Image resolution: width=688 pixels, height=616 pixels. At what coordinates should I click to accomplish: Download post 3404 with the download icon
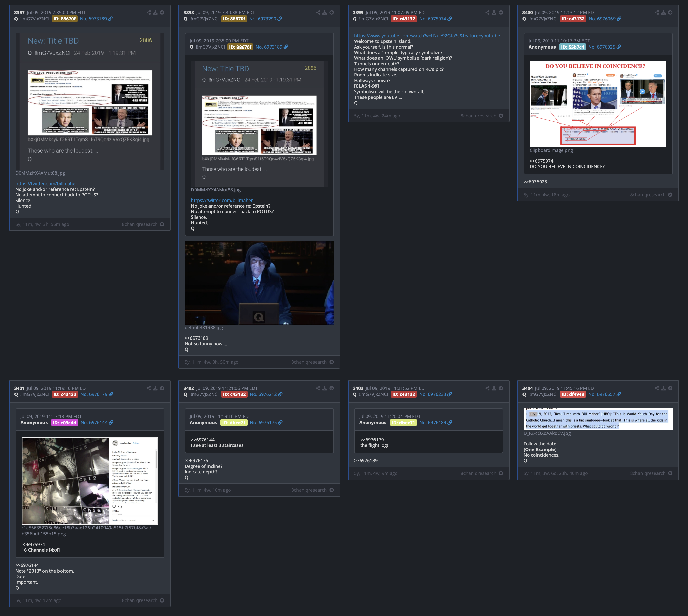click(x=663, y=388)
